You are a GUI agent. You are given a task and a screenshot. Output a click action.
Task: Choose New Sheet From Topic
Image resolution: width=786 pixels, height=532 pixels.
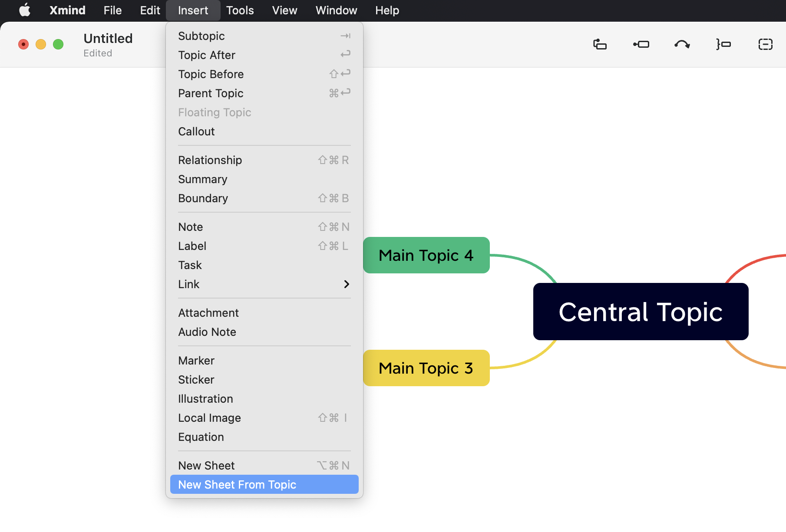coord(264,484)
